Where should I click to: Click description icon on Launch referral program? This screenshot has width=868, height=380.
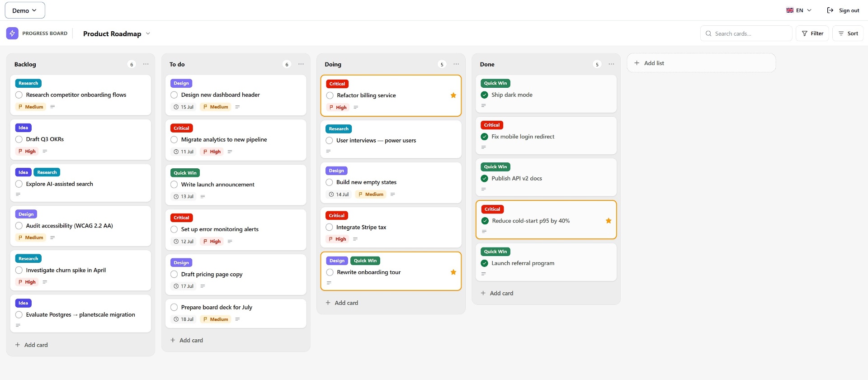pyautogui.click(x=483, y=274)
